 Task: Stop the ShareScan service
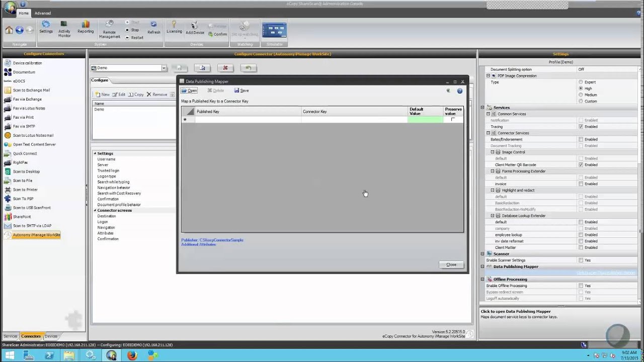(x=132, y=30)
